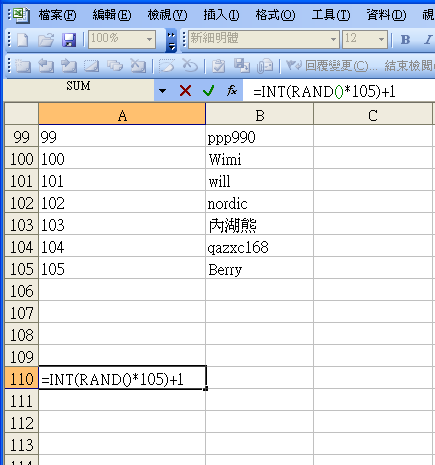Open the 格式(O) menu
This screenshot has height=465, width=435.
click(275, 15)
